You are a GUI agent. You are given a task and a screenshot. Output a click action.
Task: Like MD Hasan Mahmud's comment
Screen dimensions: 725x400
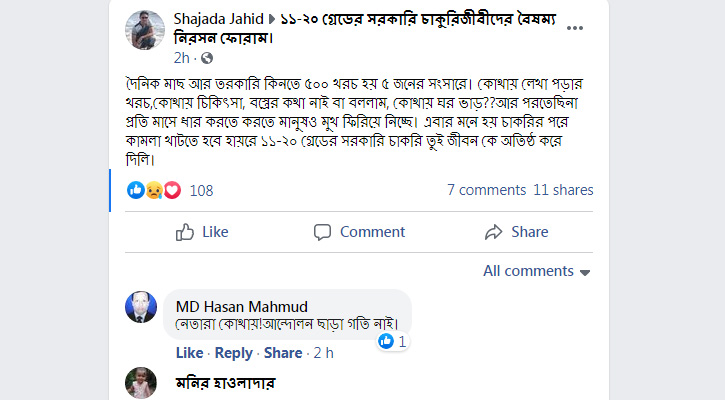tap(190, 353)
